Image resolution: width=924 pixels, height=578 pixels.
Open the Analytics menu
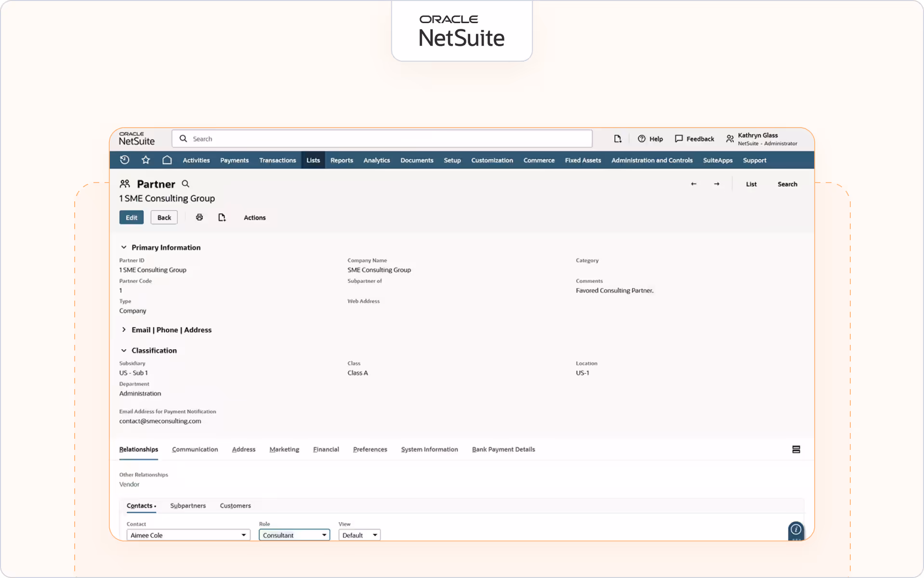click(377, 160)
